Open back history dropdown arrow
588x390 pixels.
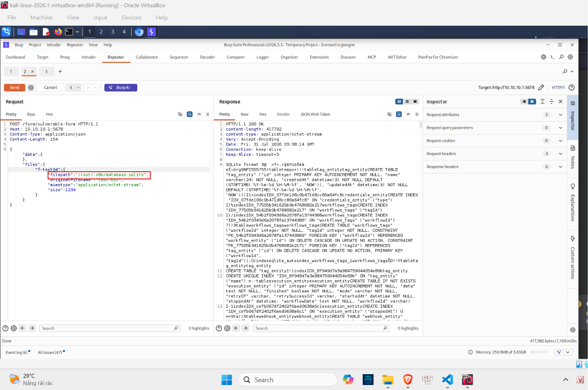click(x=78, y=88)
